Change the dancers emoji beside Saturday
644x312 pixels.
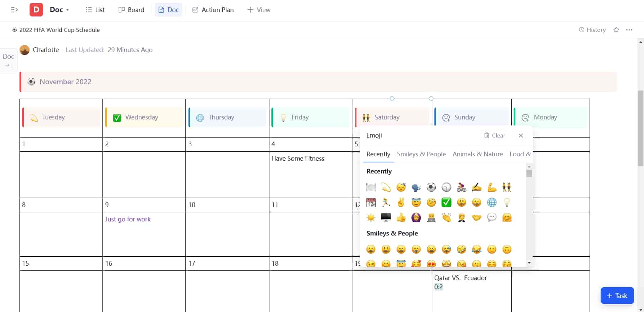coord(366,117)
